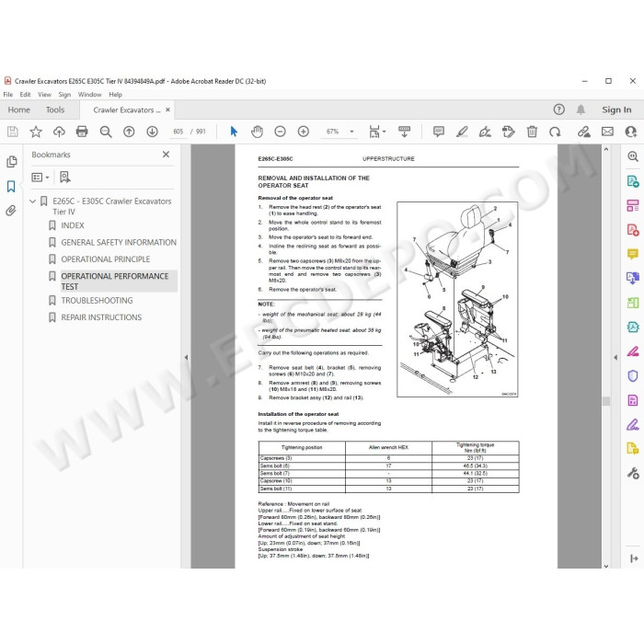Close the Bookmarks panel

pos(166,155)
